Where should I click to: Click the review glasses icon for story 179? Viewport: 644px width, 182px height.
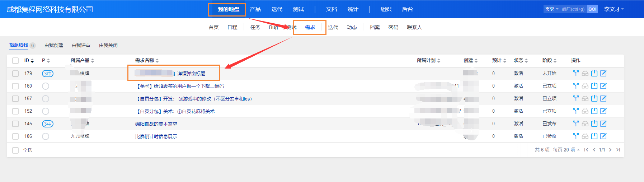coord(585,73)
